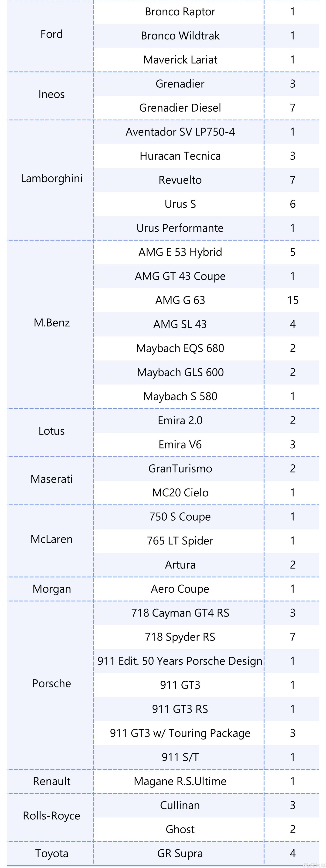Image resolution: width=326 pixels, height=868 pixels.
Task: Click the Grenadier Diesel model name
Action: (x=180, y=108)
